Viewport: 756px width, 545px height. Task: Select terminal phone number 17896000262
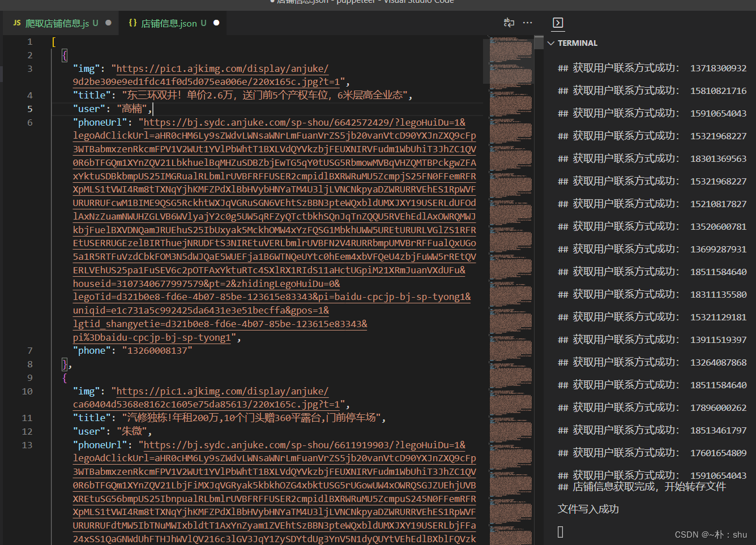pos(718,407)
